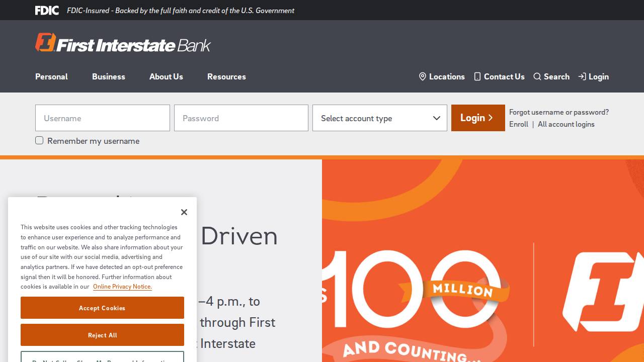The height and width of the screenshot is (362, 644).
Task: Expand the account type list via its chevron
Action: [436, 118]
